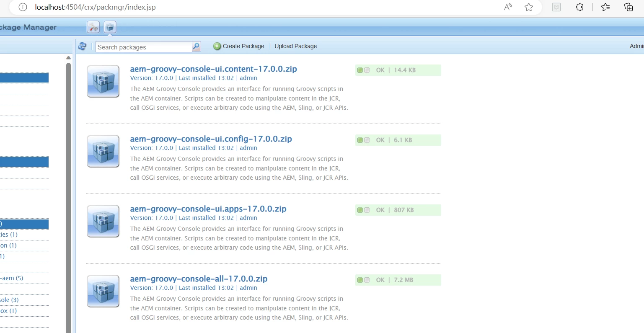Open browser Favorites list icon

click(605, 7)
